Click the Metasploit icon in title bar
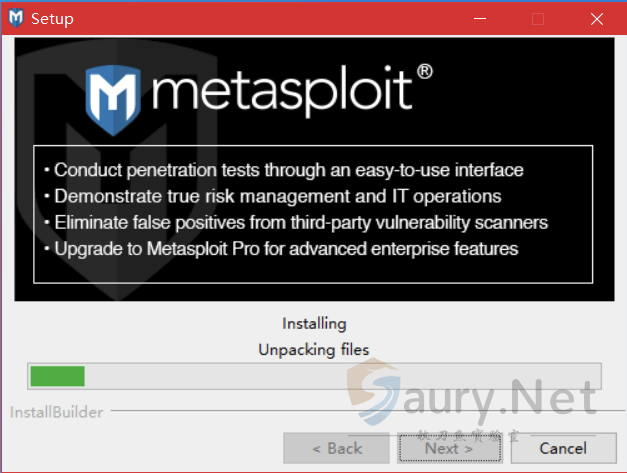The image size is (627, 473). pyautogui.click(x=16, y=18)
